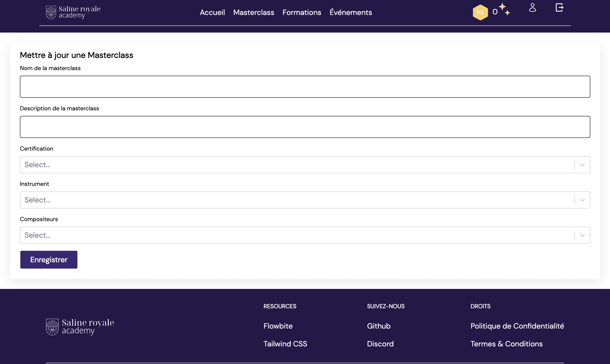Click the DROITS footer heading

point(480,306)
